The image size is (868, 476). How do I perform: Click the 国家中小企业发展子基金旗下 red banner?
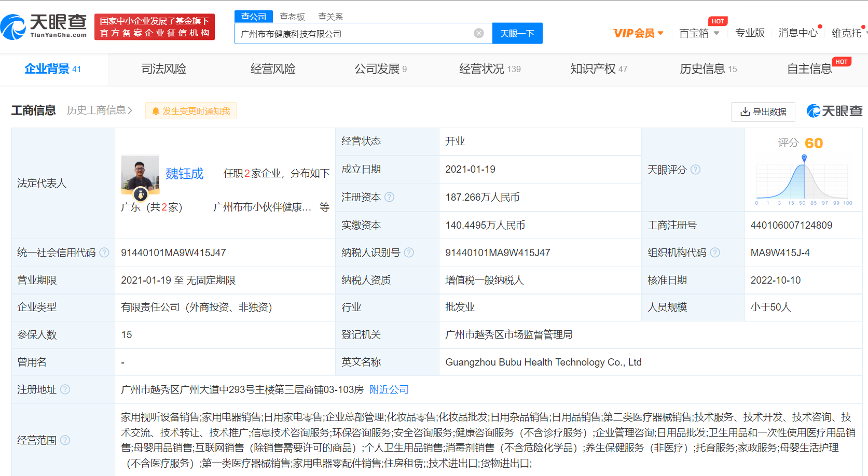pyautogui.click(x=155, y=27)
